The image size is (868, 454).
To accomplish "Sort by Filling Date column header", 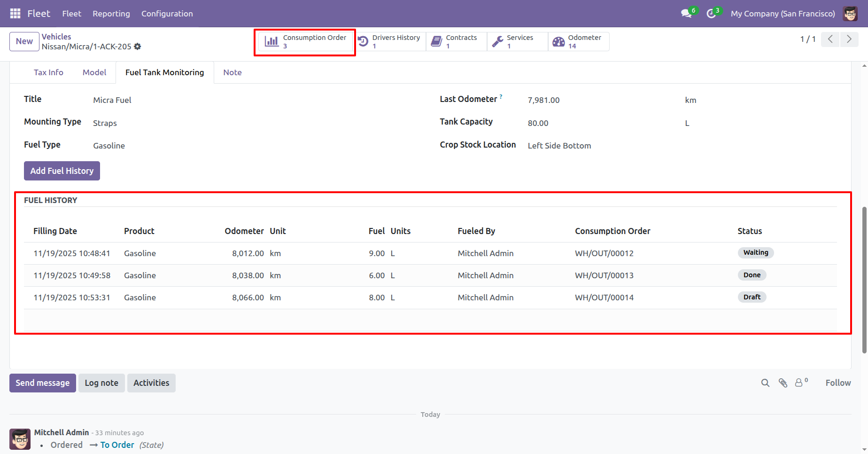I will (x=55, y=231).
